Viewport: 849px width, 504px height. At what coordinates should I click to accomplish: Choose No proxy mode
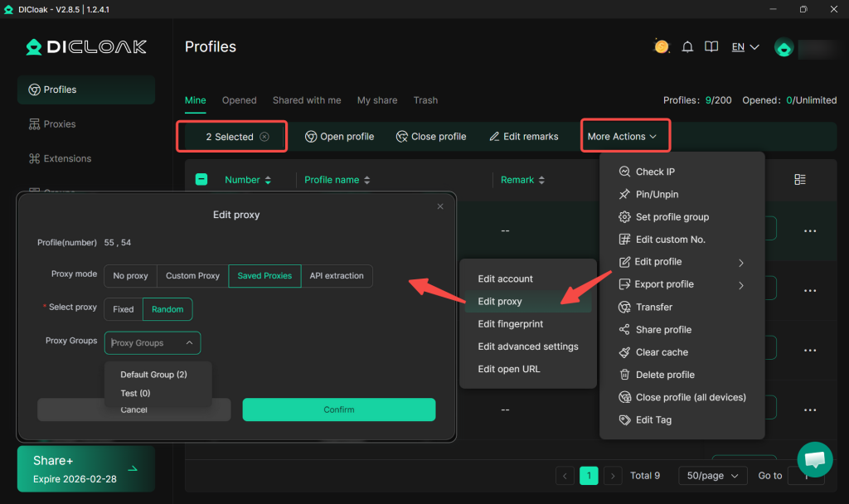130,276
